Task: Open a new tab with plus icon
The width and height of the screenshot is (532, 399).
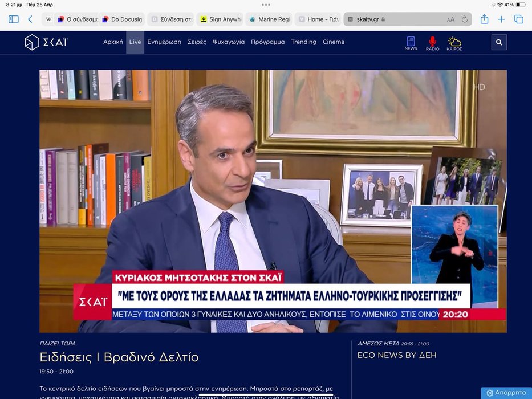Action: pos(501,19)
